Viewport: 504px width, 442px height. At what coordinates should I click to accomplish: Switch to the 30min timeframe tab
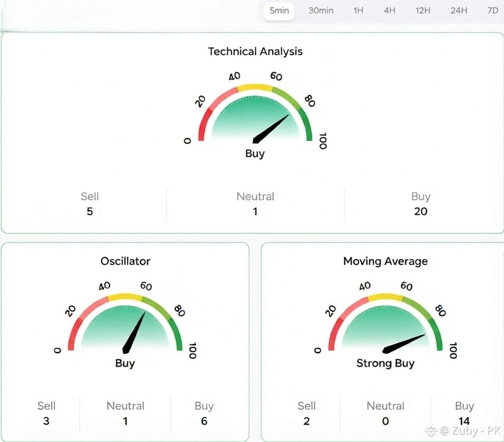[321, 11]
